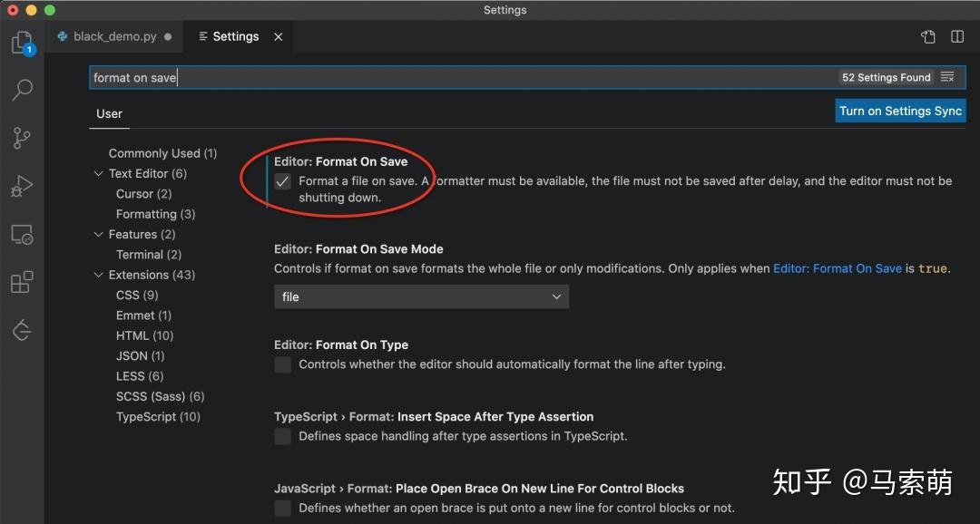Click the settings search input field
This screenshot has height=524, width=980.
point(463,78)
